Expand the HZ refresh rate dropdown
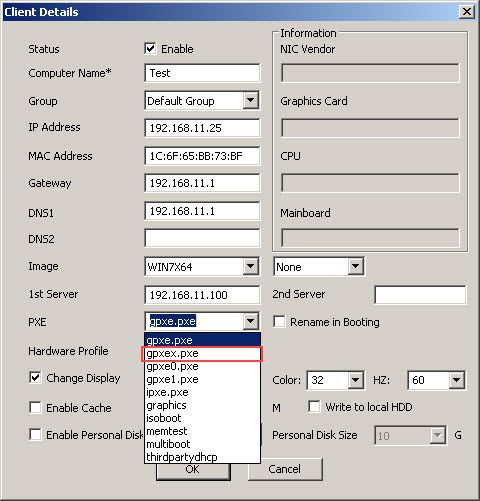The height and width of the screenshot is (501, 480). 456,380
